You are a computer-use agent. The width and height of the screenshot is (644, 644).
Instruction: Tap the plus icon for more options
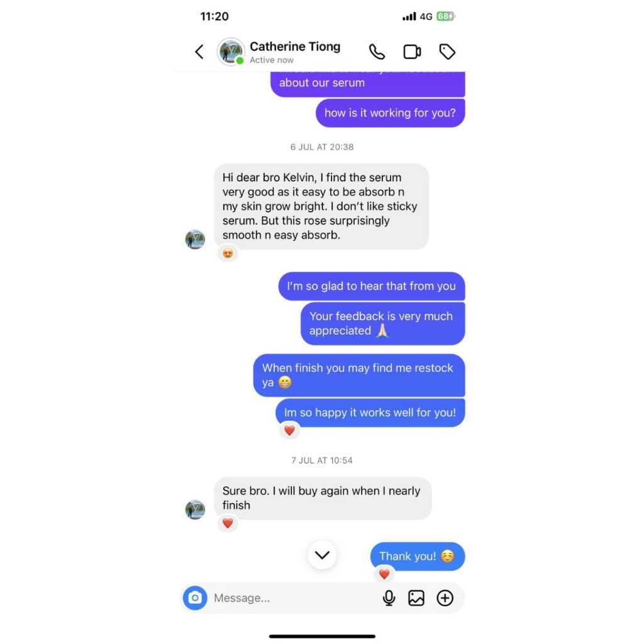pyautogui.click(x=445, y=598)
